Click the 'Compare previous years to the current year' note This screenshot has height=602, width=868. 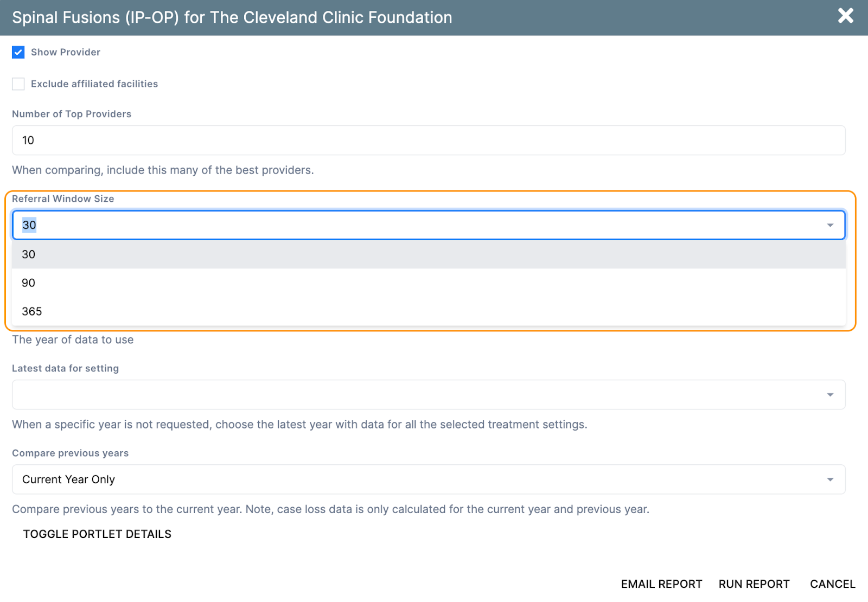pos(330,509)
